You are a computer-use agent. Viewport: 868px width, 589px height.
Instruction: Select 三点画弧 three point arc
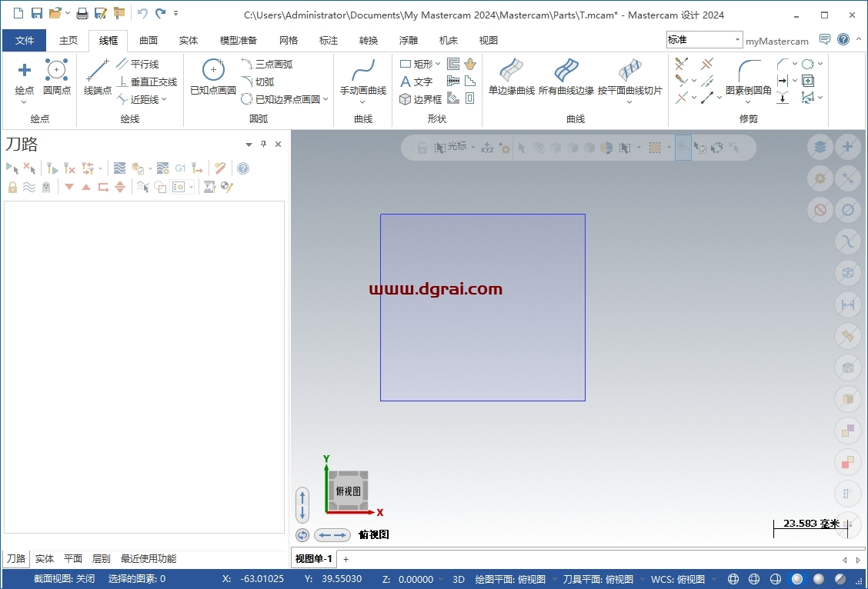pyautogui.click(x=267, y=64)
